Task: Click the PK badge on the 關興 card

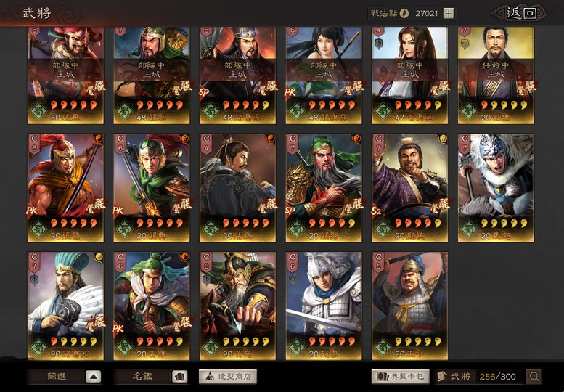Action: tap(119, 211)
